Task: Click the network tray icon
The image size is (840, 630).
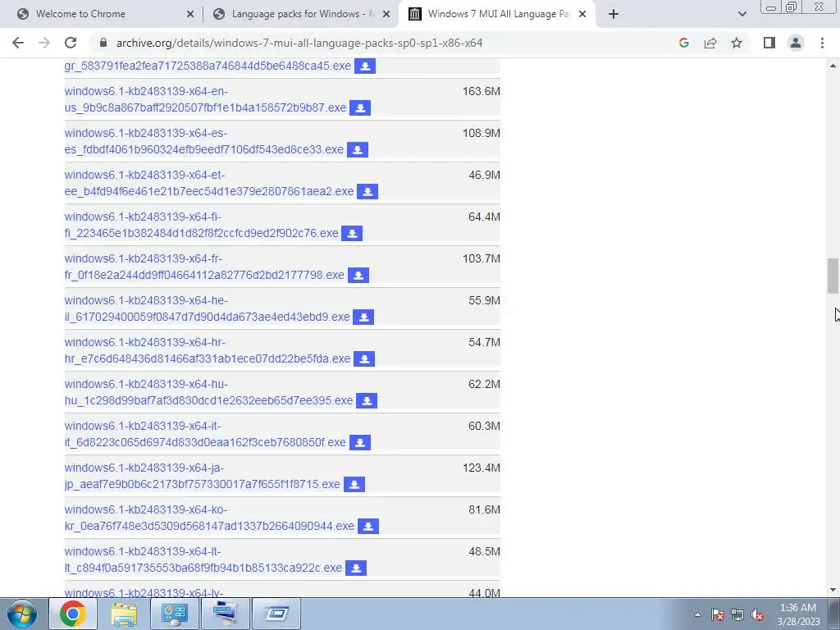Action: click(x=737, y=614)
